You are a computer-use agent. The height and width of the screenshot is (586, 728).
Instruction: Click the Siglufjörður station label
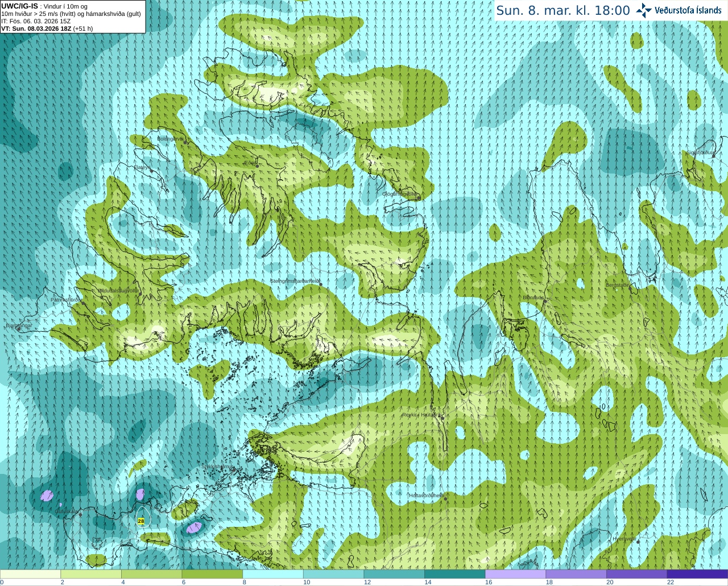click(700, 152)
